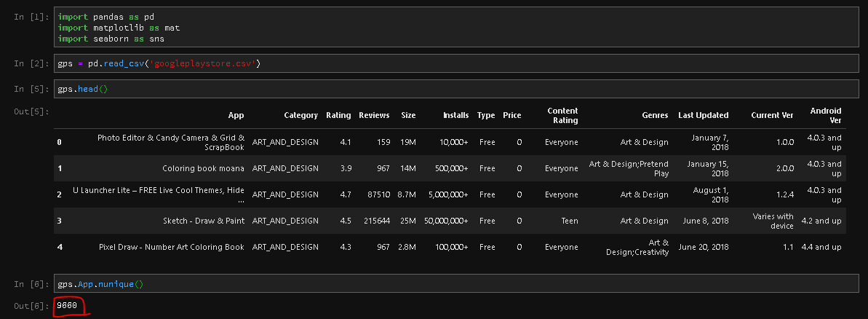
Task: Select the 'Size' column header
Action: (408, 115)
